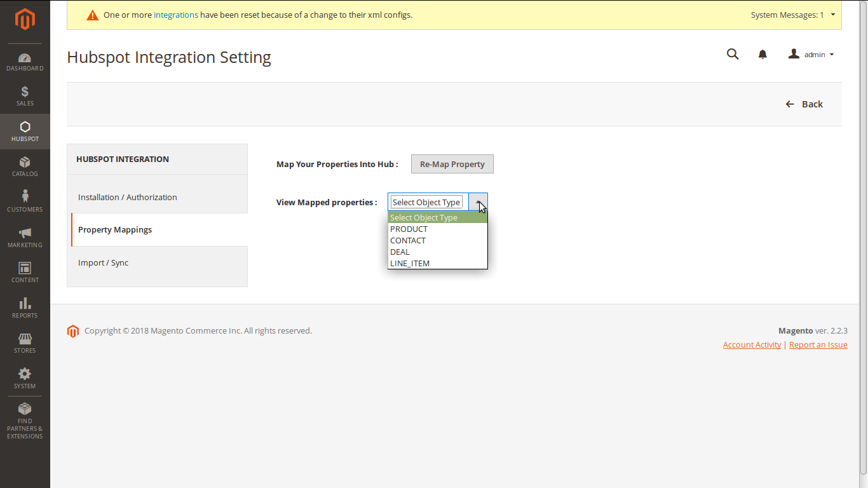Toggle the Select Object Type combo box
The height and width of the screenshot is (488, 868).
point(437,202)
